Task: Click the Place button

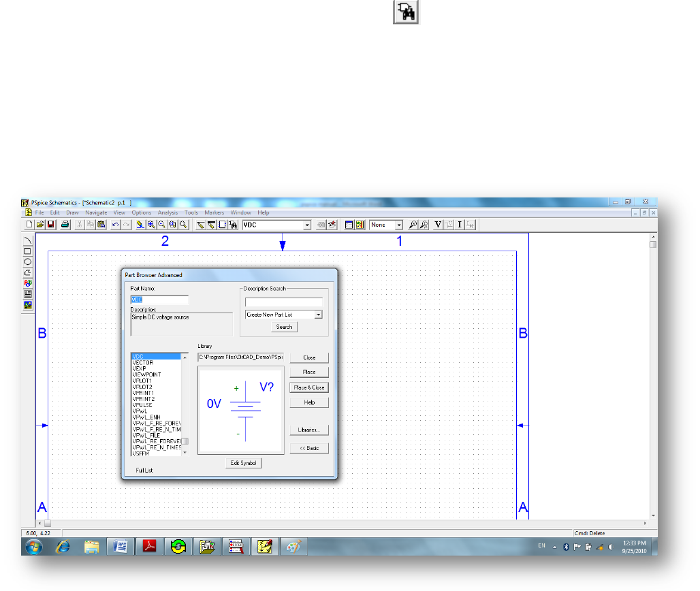Action: (x=309, y=372)
